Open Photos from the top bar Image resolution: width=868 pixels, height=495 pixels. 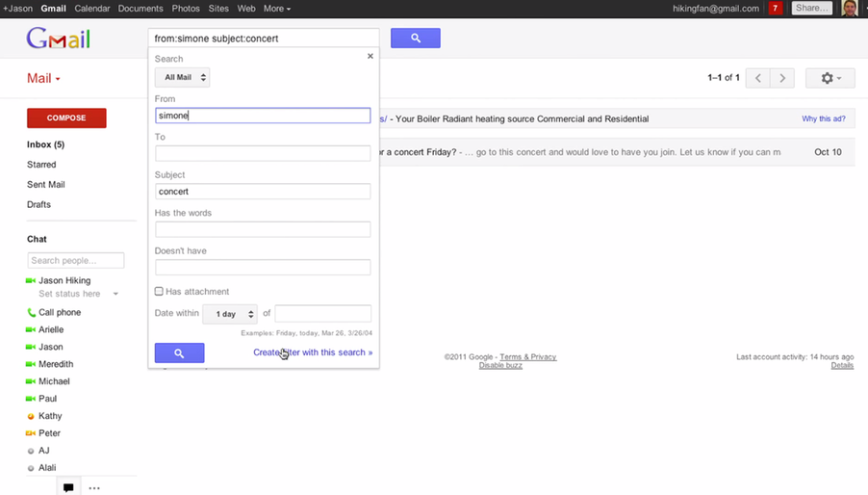coord(186,9)
